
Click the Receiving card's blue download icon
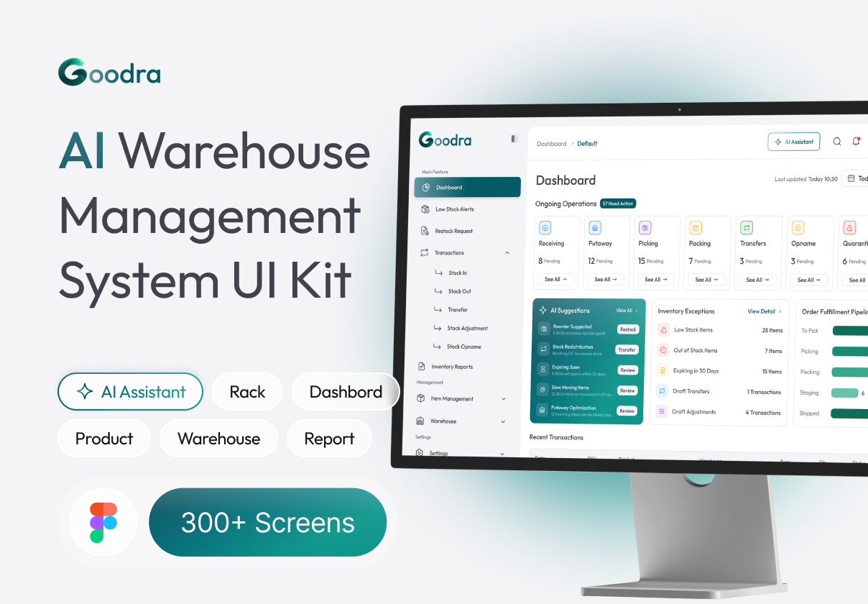545,227
